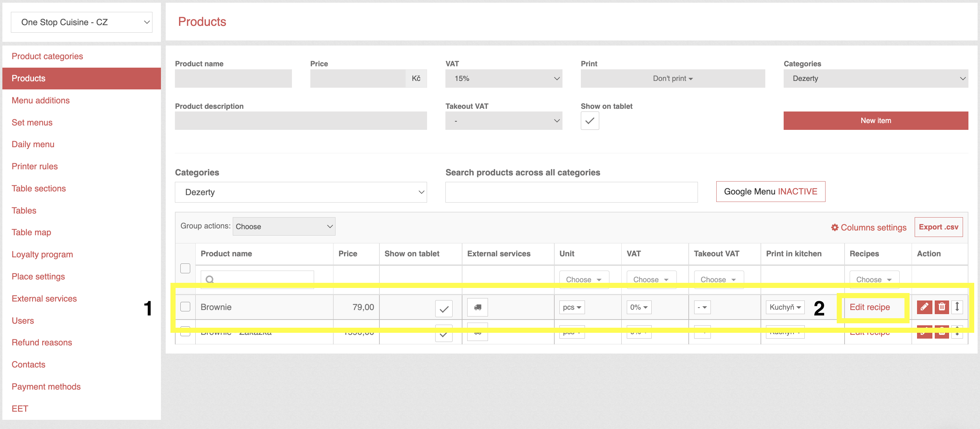Select all products with header checkbox
The height and width of the screenshot is (429, 980).
point(185,268)
